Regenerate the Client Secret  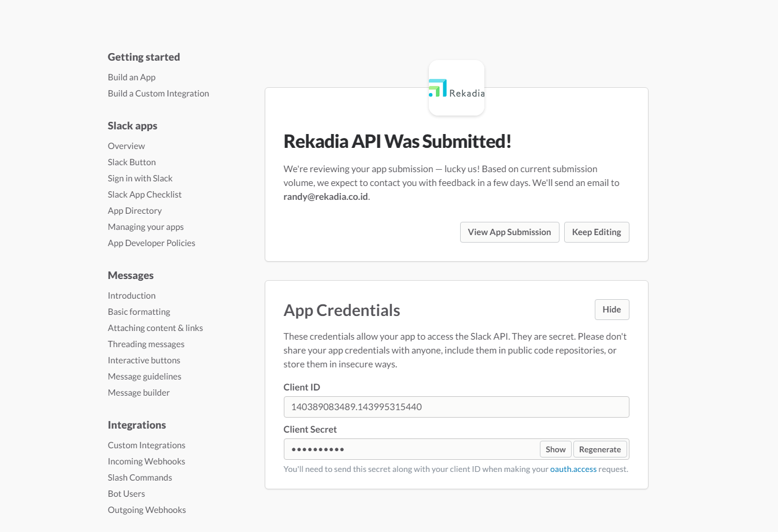600,449
